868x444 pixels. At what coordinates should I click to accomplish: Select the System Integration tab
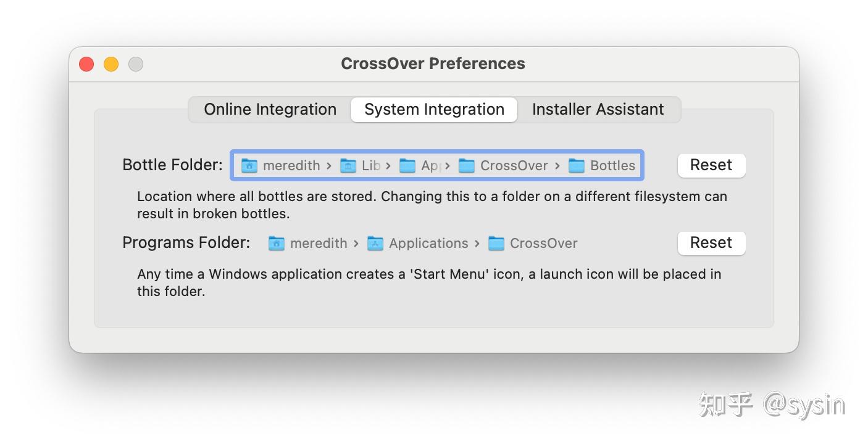(433, 109)
